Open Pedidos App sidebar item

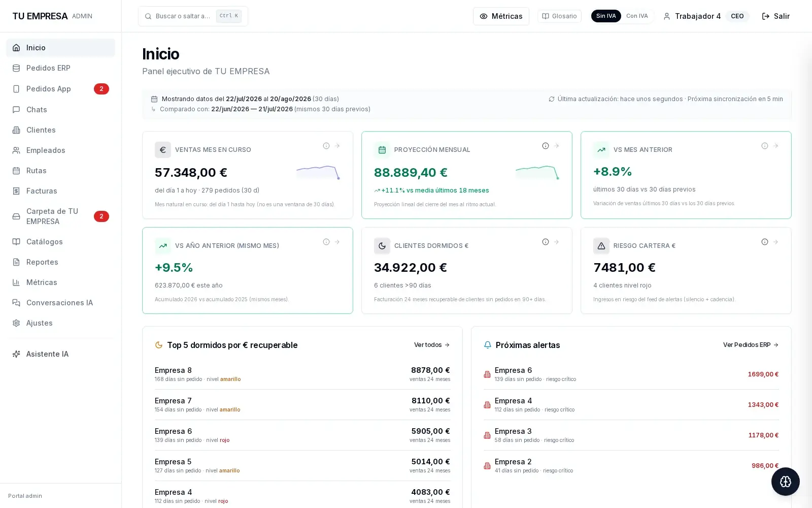coord(60,89)
